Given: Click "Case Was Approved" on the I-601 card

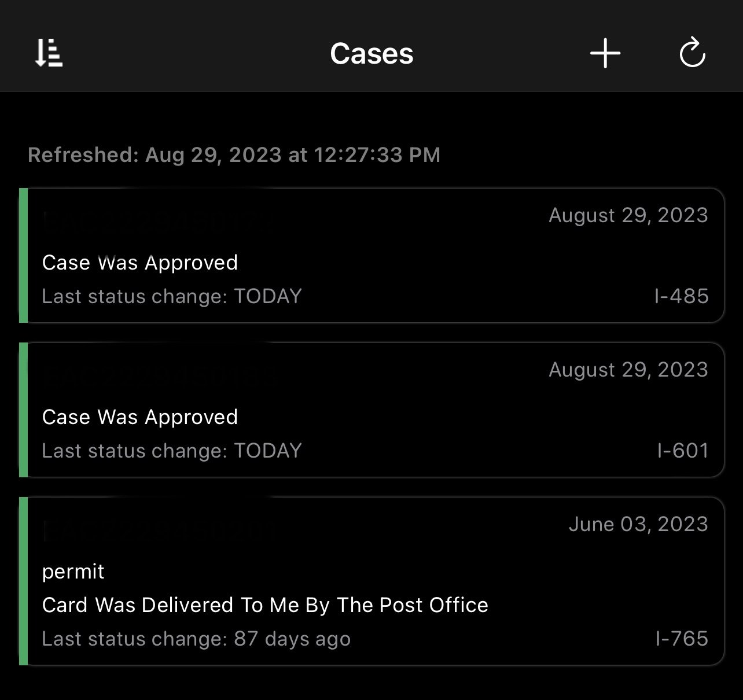Looking at the screenshot, I should (140, 417).
